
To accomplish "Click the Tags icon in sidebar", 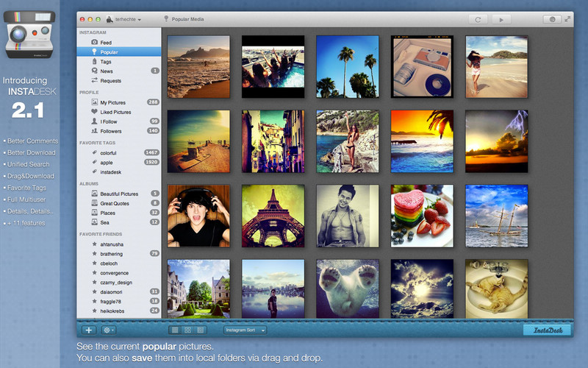I will pos(95,61).
